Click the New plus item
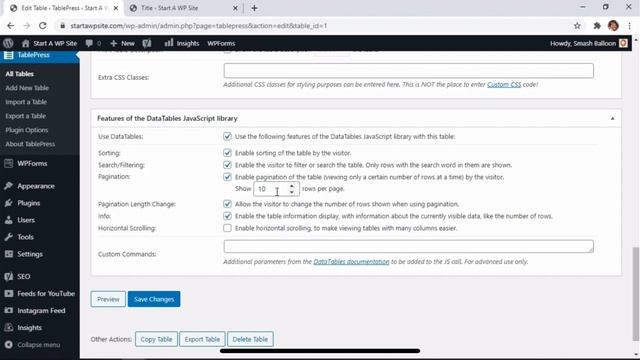 click(122, 43)
